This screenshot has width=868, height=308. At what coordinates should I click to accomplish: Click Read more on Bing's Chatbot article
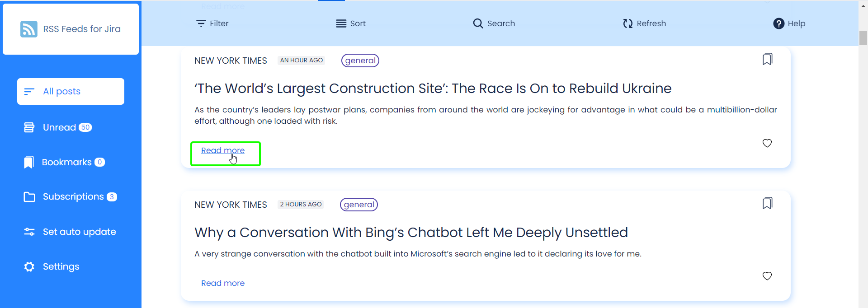tap(223, 283)
